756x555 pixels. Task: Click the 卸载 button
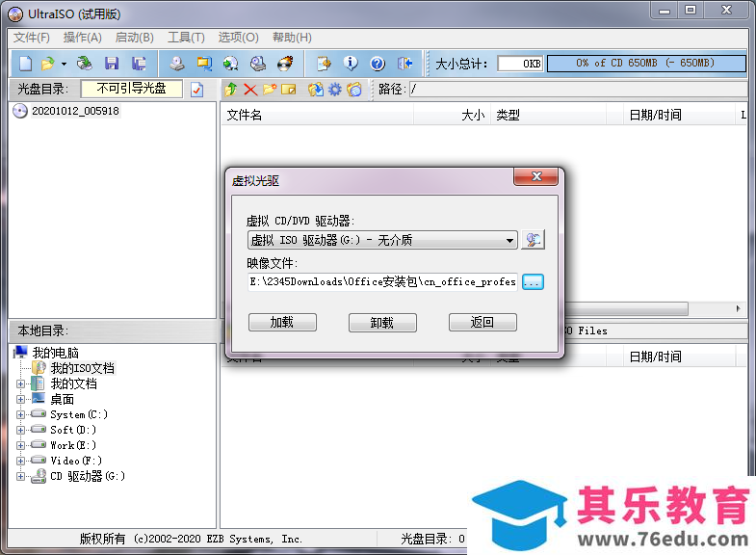pyautogui.click(x=382, y=322)
